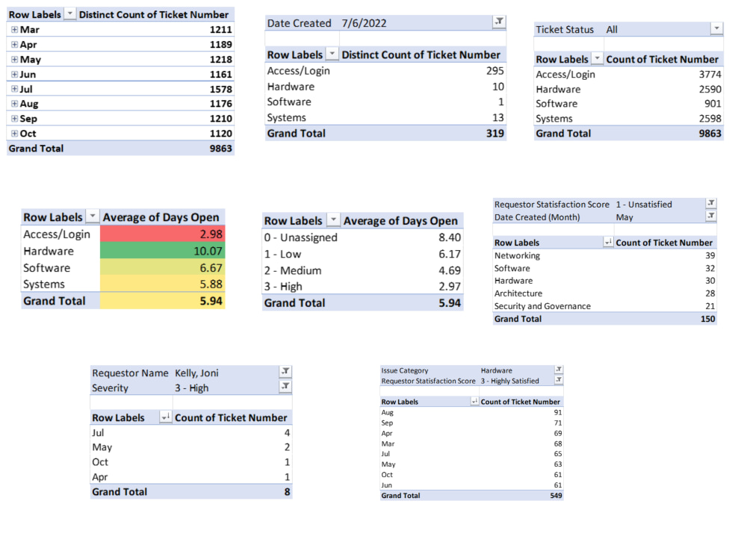747x560 pixels.
Task: Select the yellow 6.67 Software cell
Action: pos(162,267)
